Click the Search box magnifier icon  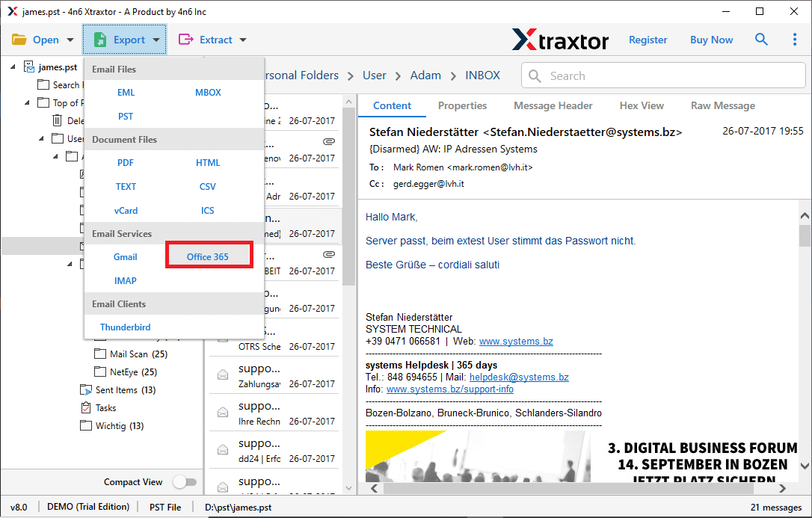pyautogui.click(x=535, y=76)
